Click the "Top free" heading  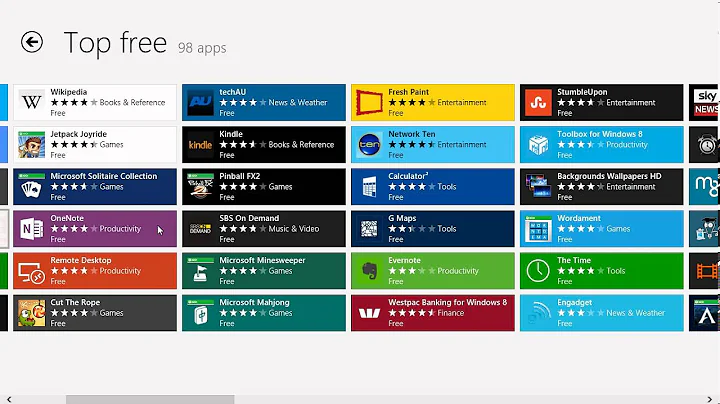point(115,43)
